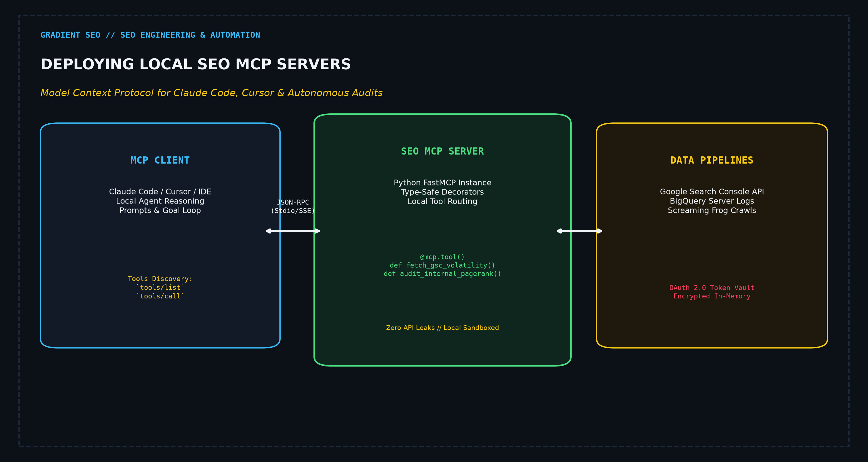
Task: Click the GRADIENT SEO // SEO ENGINEERING & AUTOMATION header
Action: tap(150, 35)
